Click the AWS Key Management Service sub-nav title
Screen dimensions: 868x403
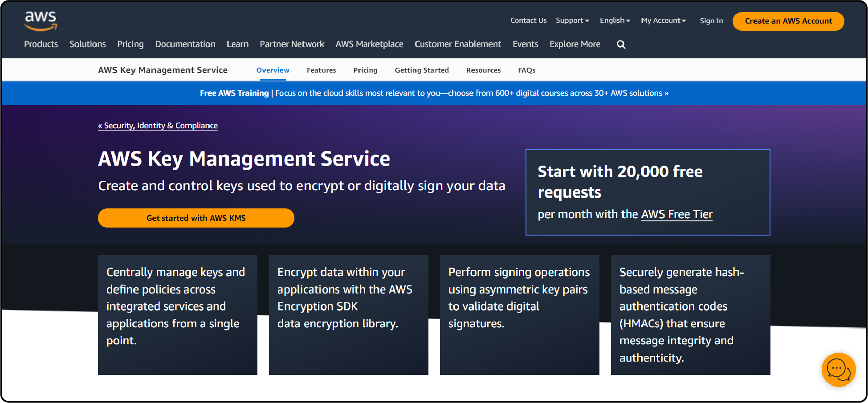pos(163,70)
